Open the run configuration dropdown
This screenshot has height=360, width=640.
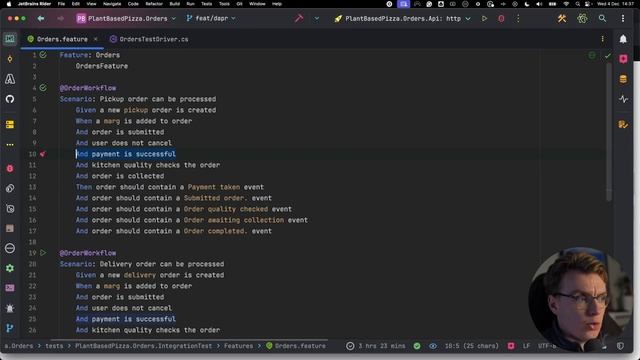pos(402,18)
